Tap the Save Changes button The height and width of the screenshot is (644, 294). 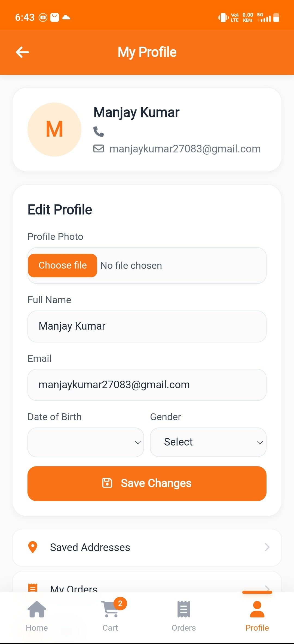pyautogui.click(x=147, y=483)
